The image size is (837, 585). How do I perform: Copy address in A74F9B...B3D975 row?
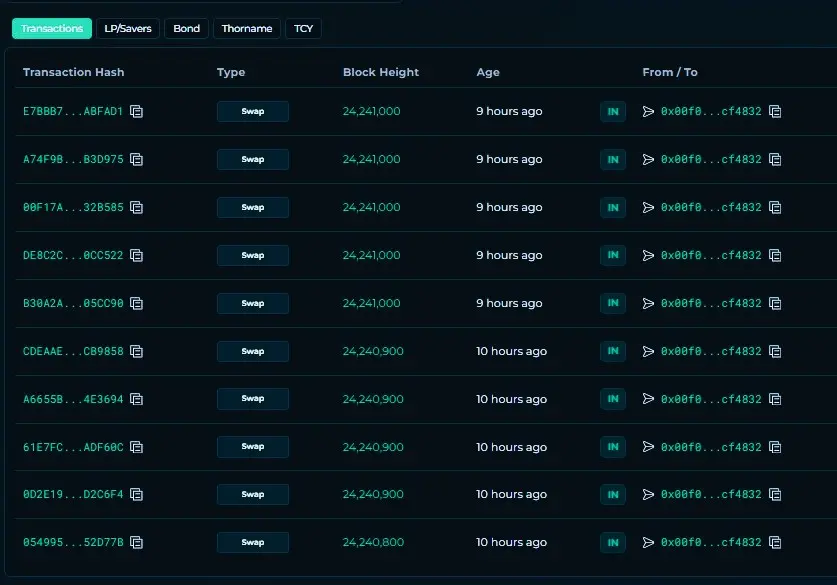[x=775, y=160]
